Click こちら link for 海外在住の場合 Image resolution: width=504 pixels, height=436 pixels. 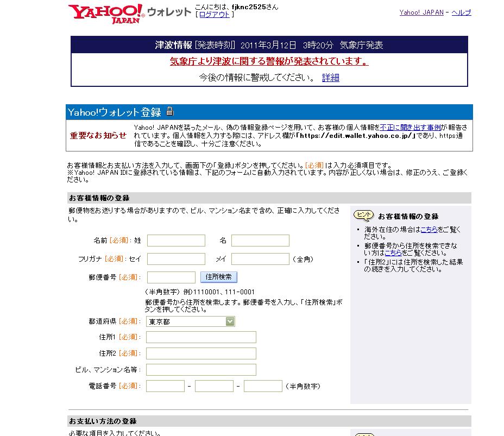coord(429,230)
